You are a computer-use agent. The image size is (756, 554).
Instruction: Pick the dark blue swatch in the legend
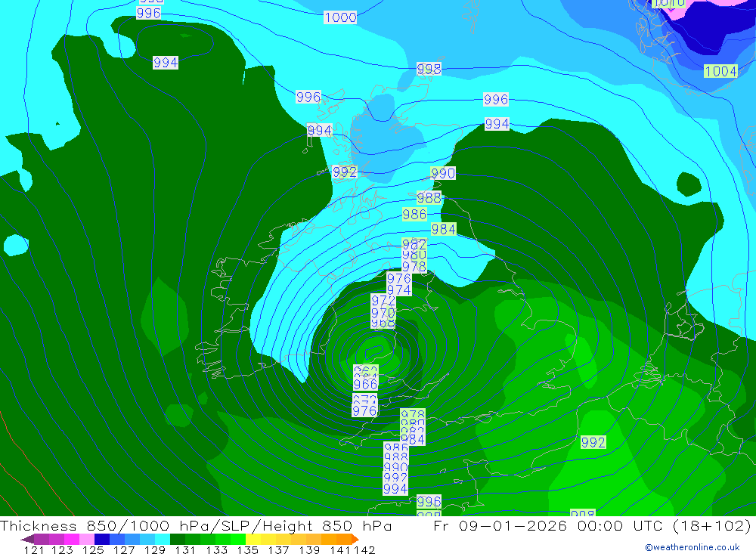click(102, 539)
